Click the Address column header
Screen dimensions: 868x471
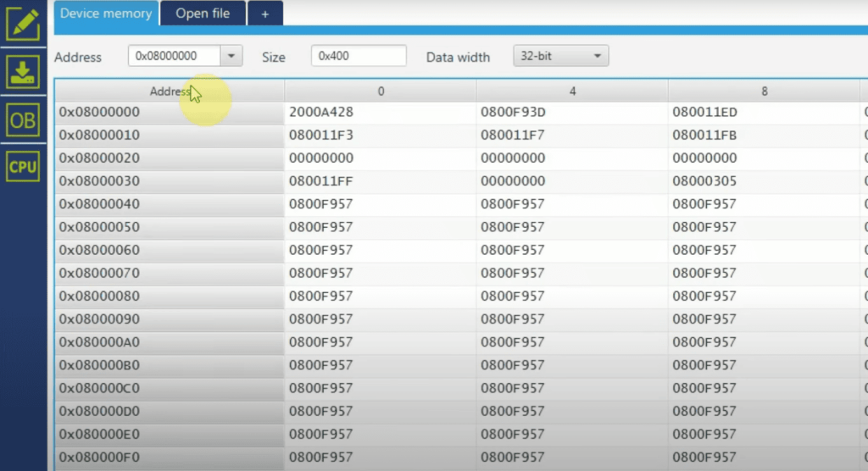tap(170, 91)
